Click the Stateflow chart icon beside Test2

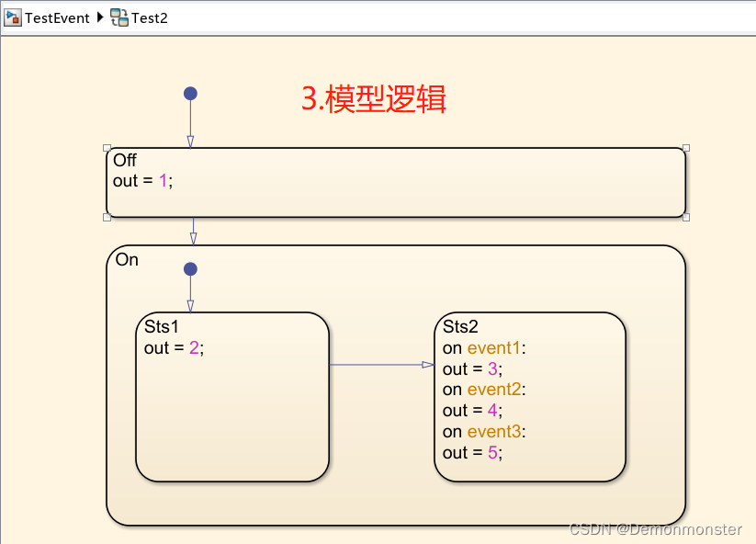point(118,17)
